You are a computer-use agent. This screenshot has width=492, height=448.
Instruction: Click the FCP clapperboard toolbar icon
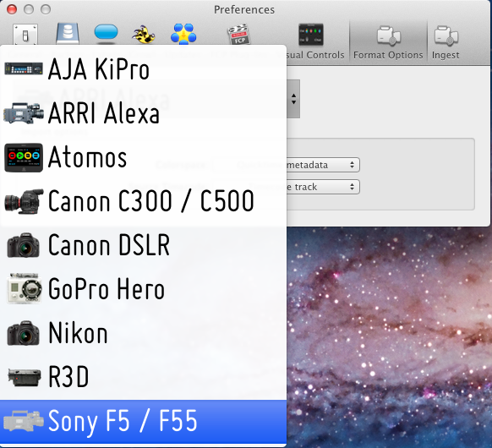point(238,35)
